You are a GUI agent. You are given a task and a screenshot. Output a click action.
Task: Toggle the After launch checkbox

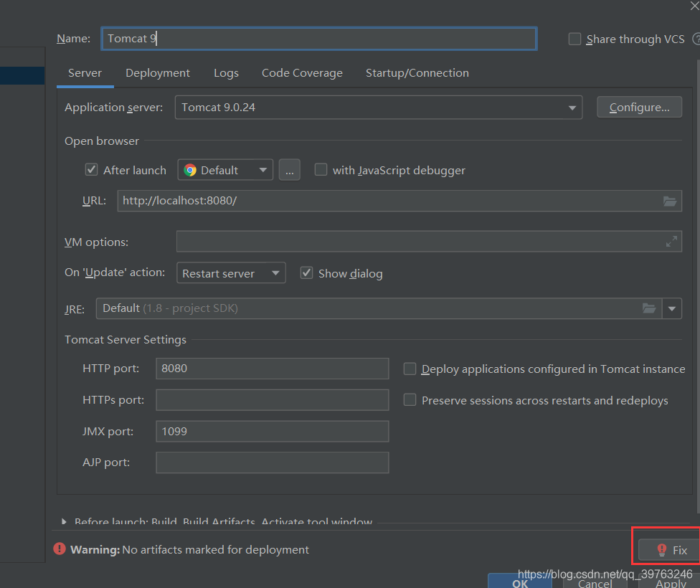click(92, 170)
